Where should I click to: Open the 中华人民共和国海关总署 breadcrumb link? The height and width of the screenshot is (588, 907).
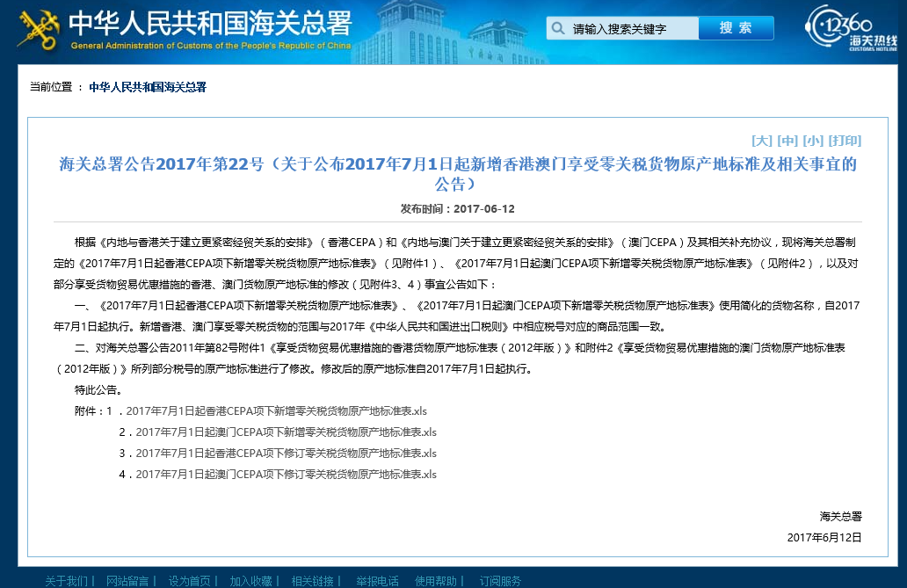(148, 87)
